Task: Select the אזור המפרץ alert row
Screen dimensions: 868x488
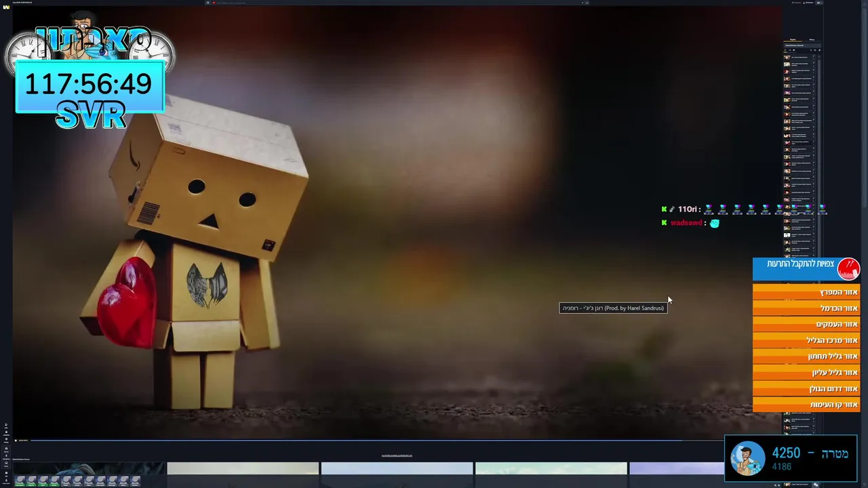Action: [x=806, y=292]
